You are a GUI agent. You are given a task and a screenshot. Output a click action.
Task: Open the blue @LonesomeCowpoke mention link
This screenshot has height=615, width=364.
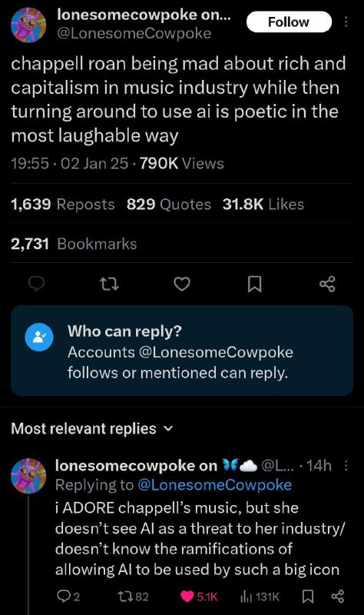215,485
